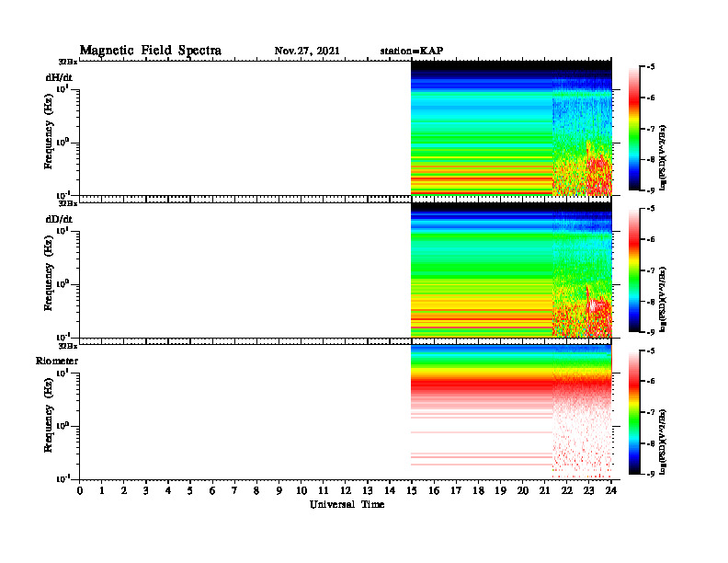Screen dimensions: 728x563
Task: Click hour tick label "12" on time axis
Action: tap(346, 491)
